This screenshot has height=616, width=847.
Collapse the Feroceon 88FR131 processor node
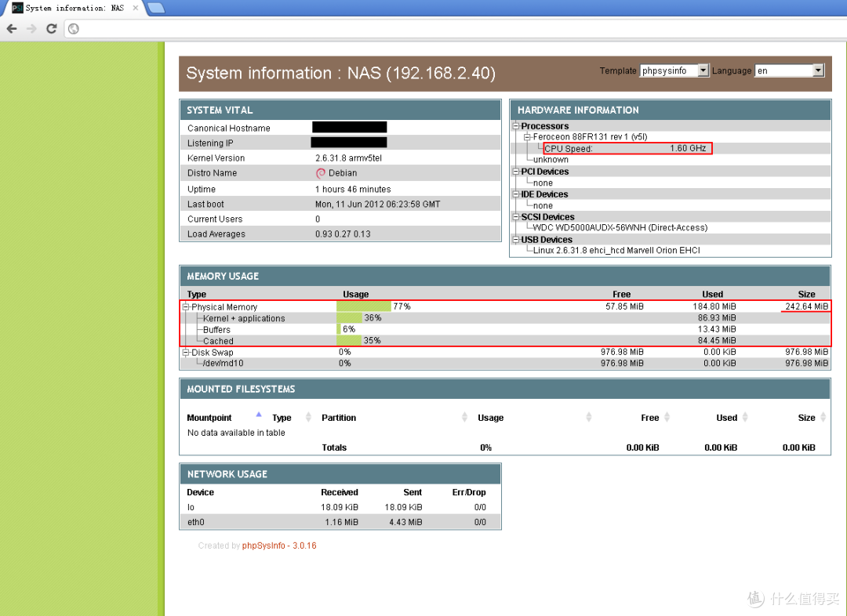click(528, 137)
